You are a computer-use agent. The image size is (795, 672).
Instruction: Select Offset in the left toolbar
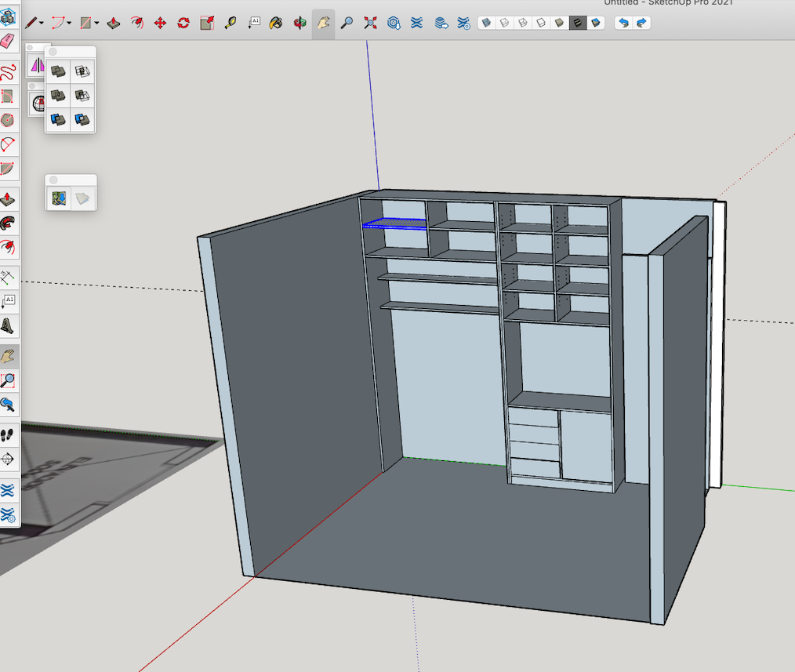tap(8, 248)
